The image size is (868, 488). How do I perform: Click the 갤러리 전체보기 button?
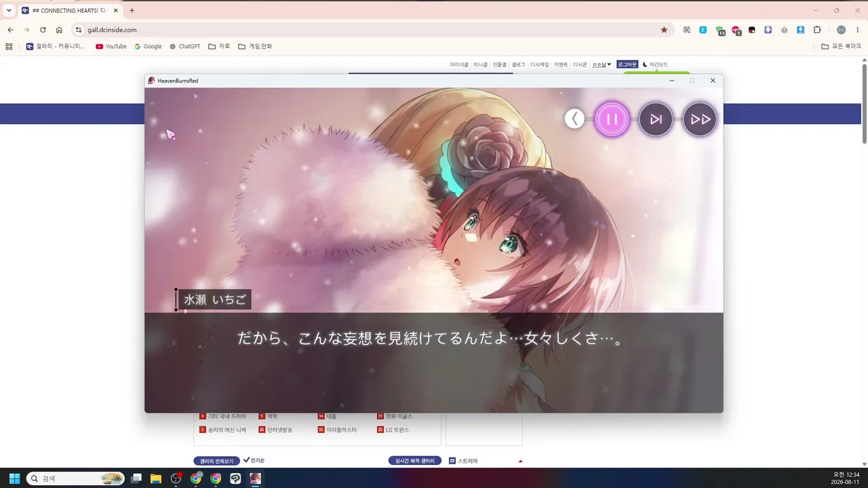[216, 461]
